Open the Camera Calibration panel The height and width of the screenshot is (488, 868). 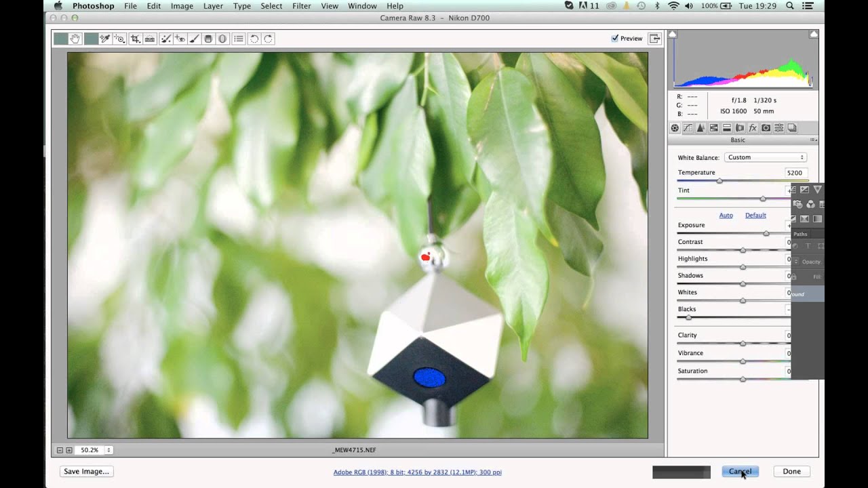click(x=766, y=127)
